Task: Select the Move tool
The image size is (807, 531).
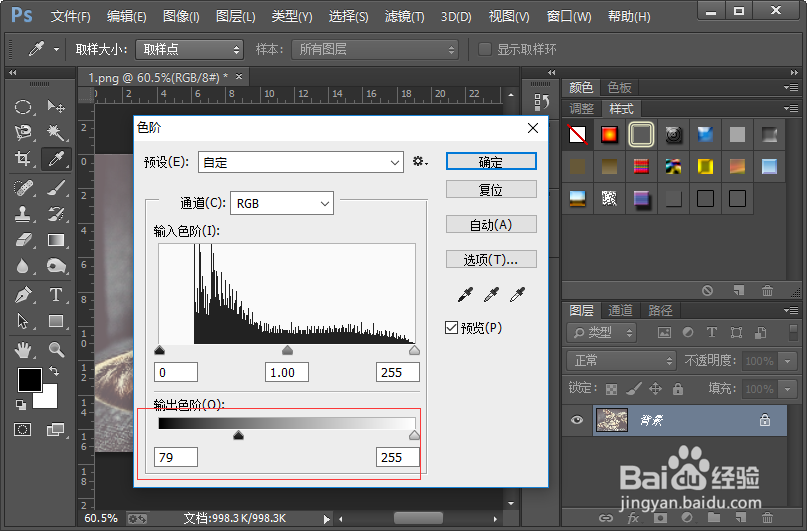Action: [x=56, y=107]
